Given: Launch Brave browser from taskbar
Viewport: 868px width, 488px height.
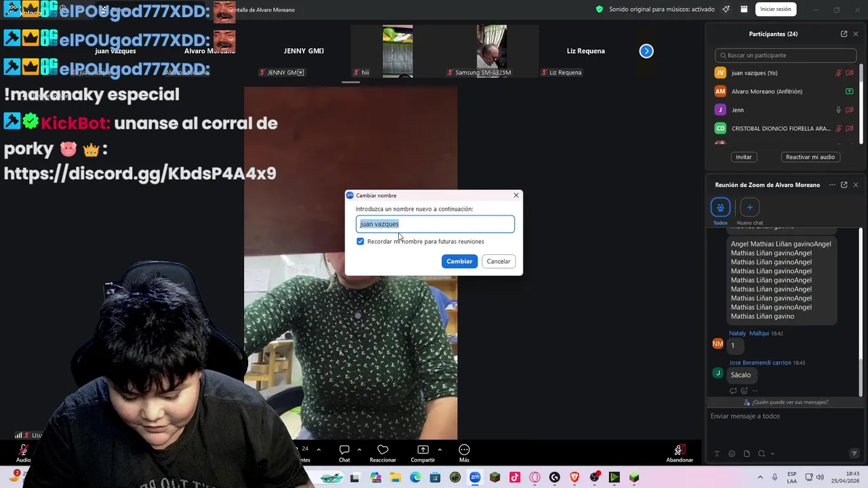Looking at the screenshot, I should coord(574,478).
